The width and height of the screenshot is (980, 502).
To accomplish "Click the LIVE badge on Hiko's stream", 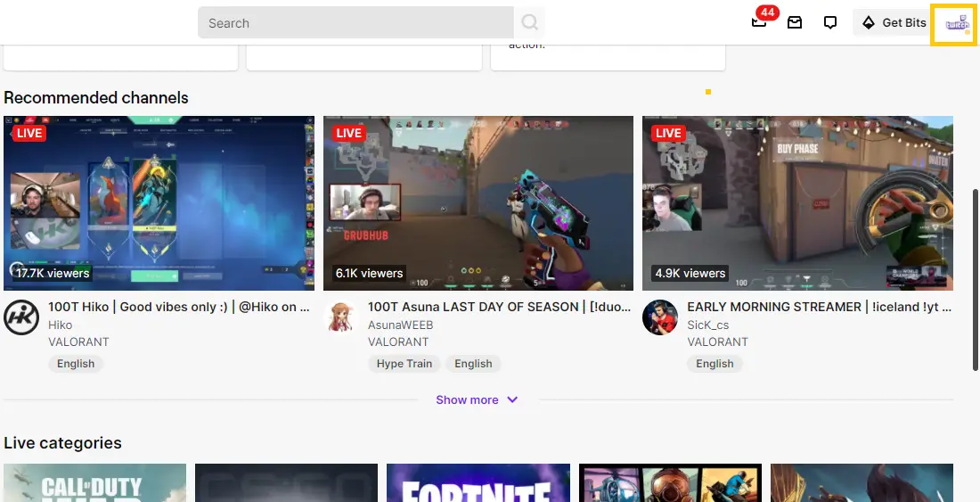I will [29, 133].
